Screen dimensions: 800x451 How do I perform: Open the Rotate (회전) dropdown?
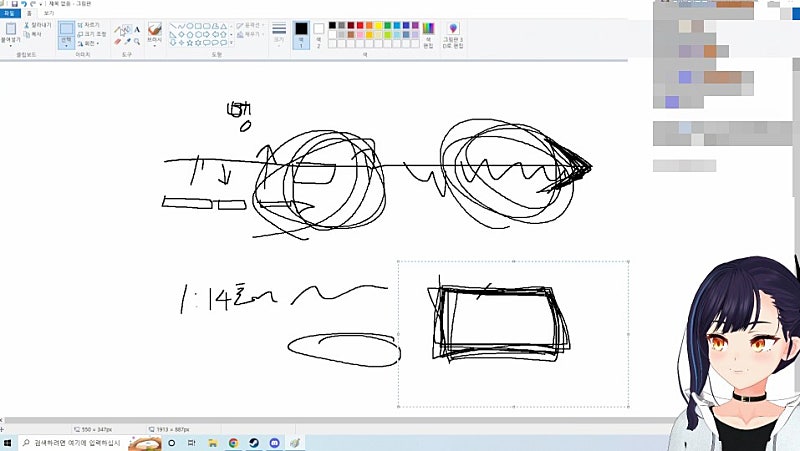click(88, 44)
